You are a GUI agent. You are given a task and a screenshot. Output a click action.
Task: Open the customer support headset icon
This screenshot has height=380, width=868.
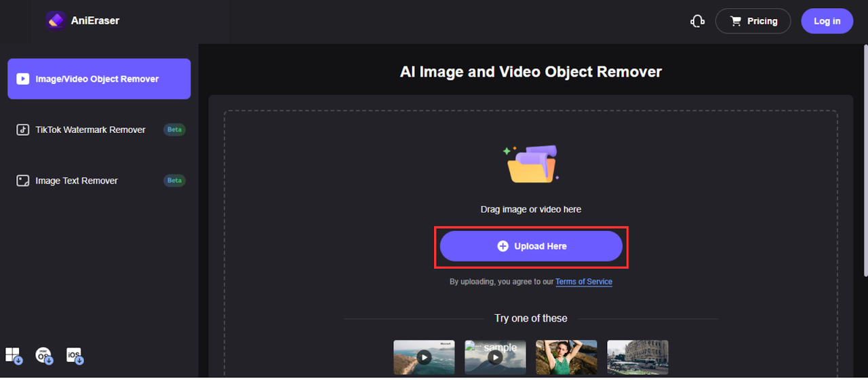pos(697,21)
